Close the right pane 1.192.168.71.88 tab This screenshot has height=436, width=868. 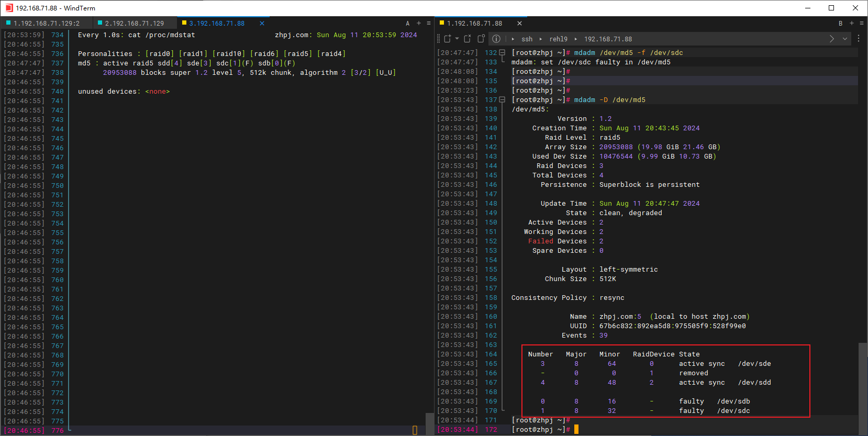coord(519,23)
